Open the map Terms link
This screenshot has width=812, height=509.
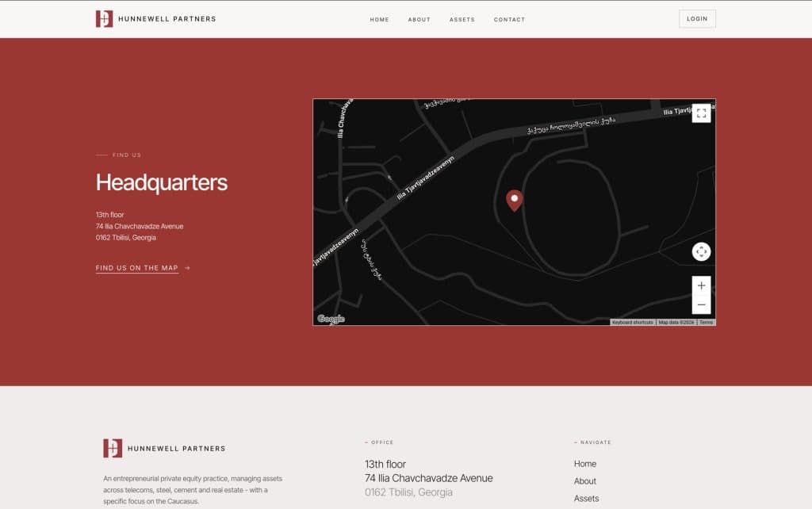pyautogui.click(x=706, y=322)
